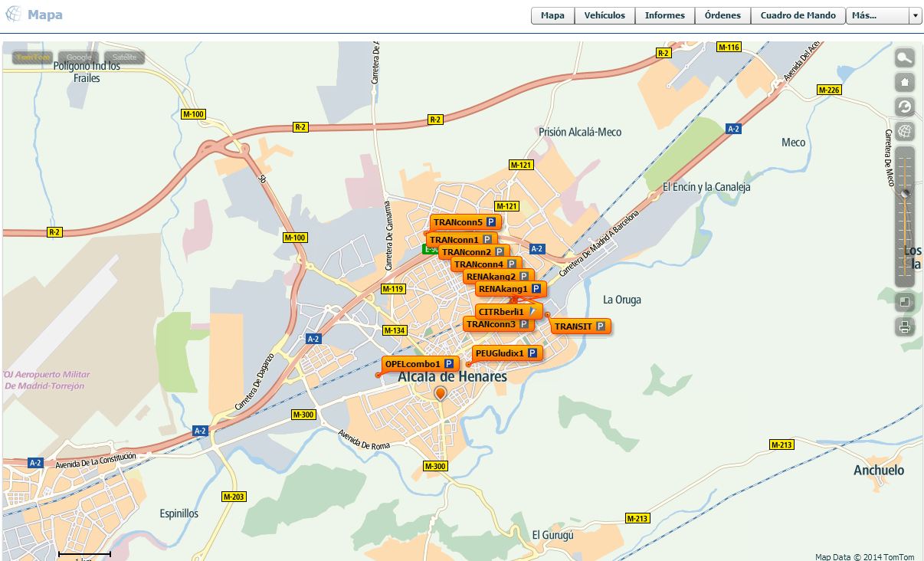Image resolution: width=924 pixels, height=561 pixels.
Task: Click the magnifier search icon on map
Action: click(905, 57)
